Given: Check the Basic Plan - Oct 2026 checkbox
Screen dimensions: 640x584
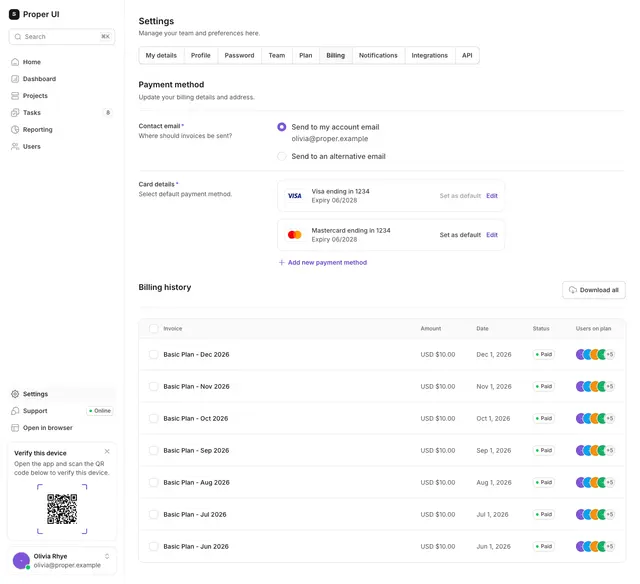Looking at the screenshot, I should (153, 418).
